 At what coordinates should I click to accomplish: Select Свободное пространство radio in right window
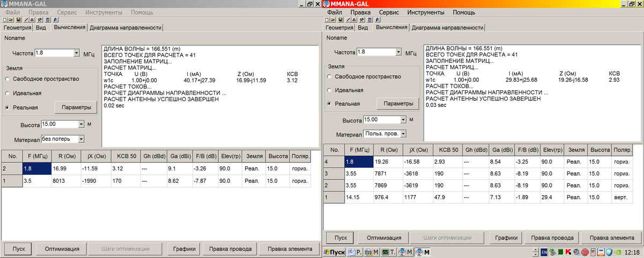pos(330,76)
